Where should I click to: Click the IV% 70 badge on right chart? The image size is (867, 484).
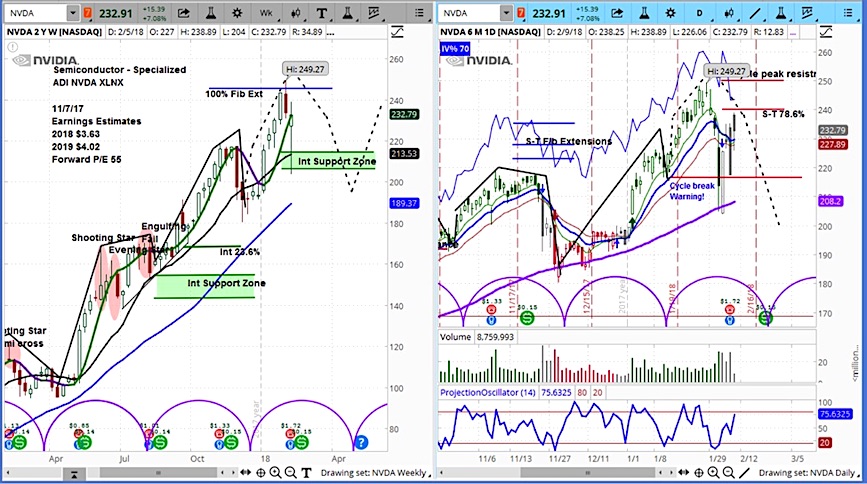pos(455,49)
